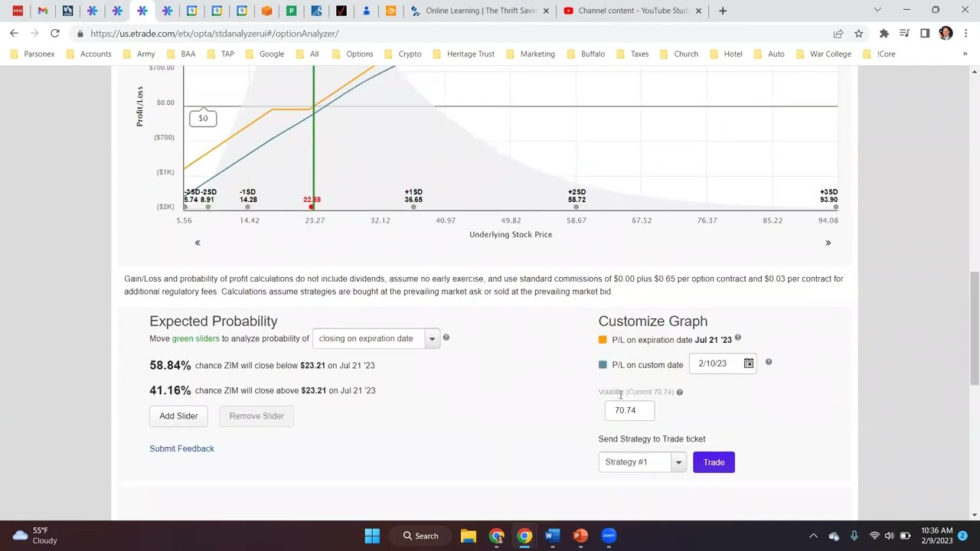Shift graph right with double arrow
Viewport: 980px width, 551px height.
828,243
